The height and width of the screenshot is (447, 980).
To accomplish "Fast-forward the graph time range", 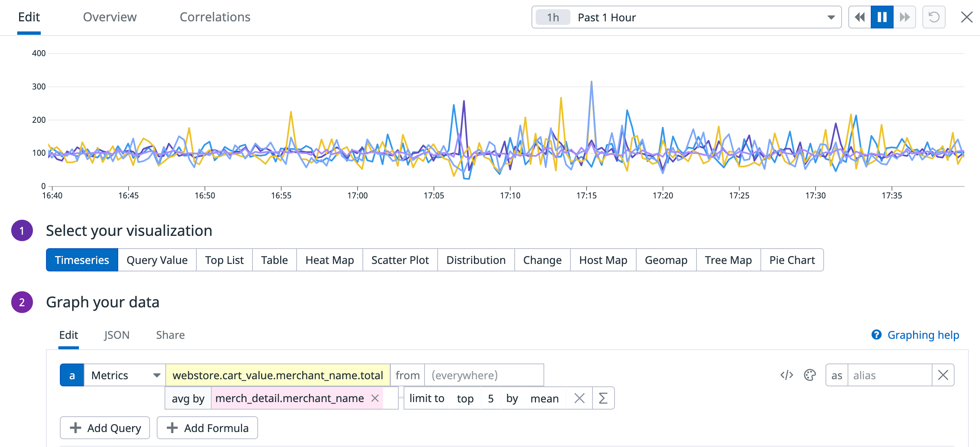I will pos(904,17).
